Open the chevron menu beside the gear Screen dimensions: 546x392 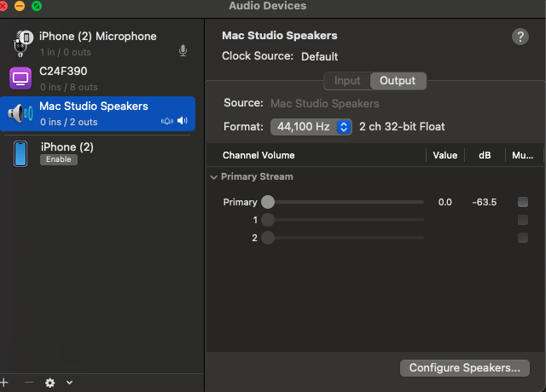tap(70, 383)
